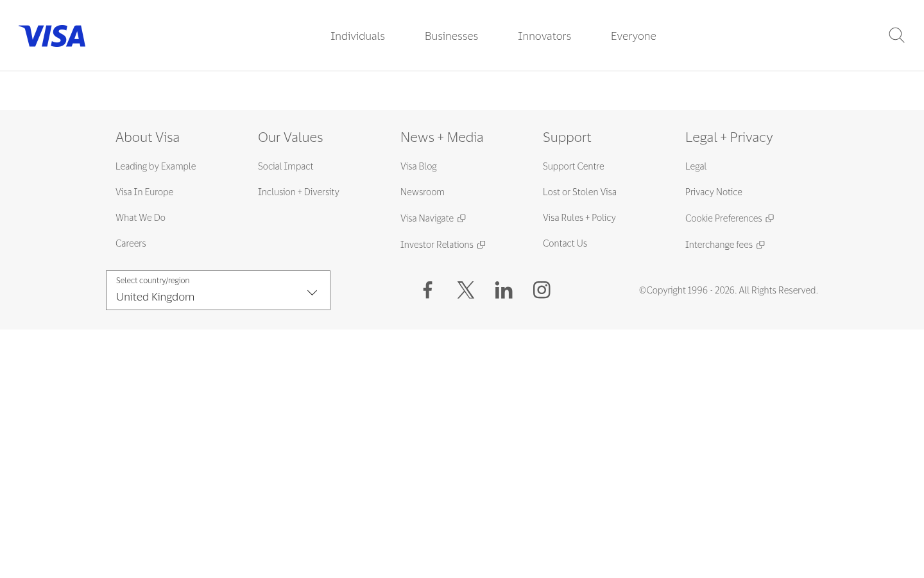Open Visa Rules + Policy
The height and width of the screenshot is (578, 924).
[x=579, y=218]
